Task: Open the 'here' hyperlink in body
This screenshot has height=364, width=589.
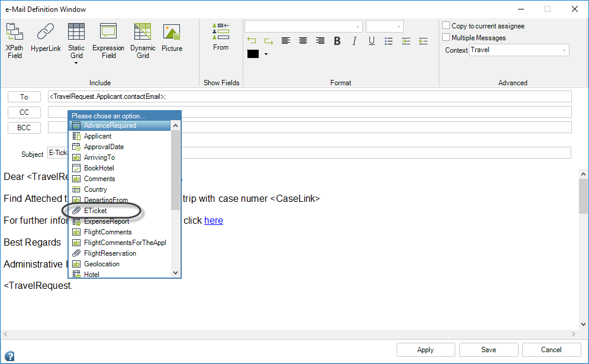Action: (214, 221)
